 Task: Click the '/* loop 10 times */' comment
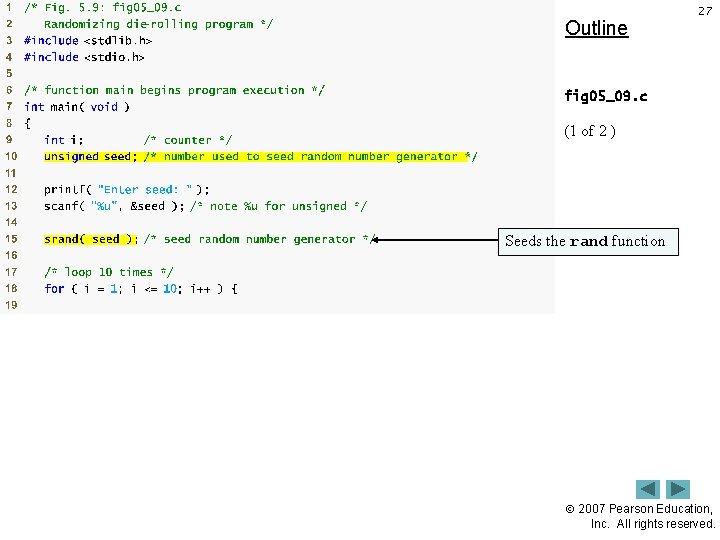coord(109,272)
